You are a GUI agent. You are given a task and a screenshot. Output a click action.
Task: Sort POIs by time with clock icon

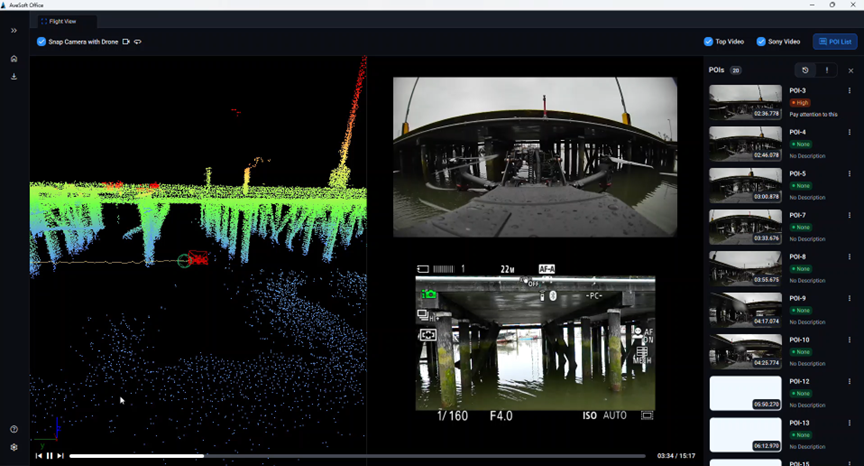(805, 71)
